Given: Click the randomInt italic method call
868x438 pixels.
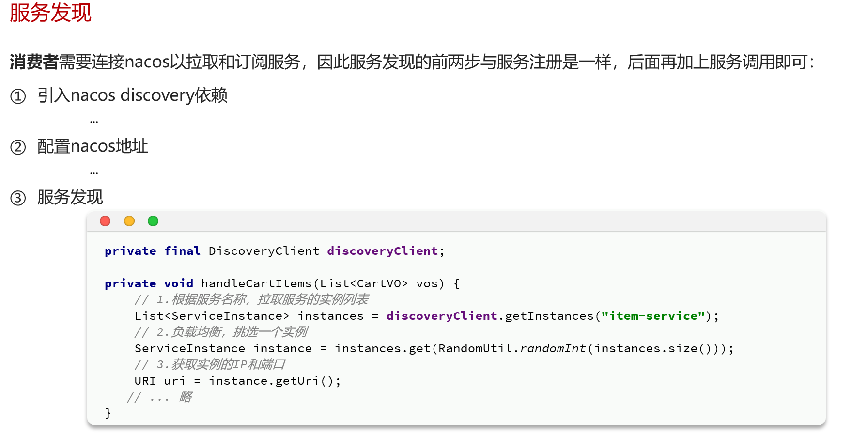Looking at the screenshot, I should (553, 348).
